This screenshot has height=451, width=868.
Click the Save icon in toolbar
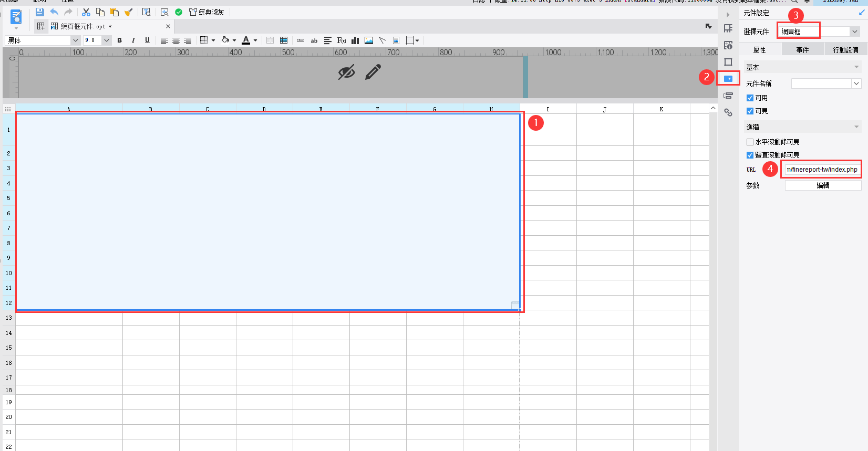click(39, 12)
